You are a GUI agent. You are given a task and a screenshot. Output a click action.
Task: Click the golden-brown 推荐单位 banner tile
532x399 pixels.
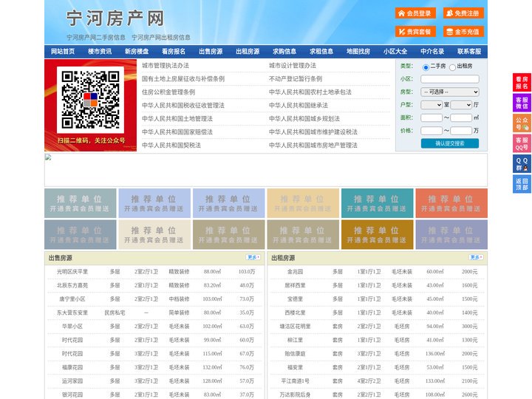point(378,234)
